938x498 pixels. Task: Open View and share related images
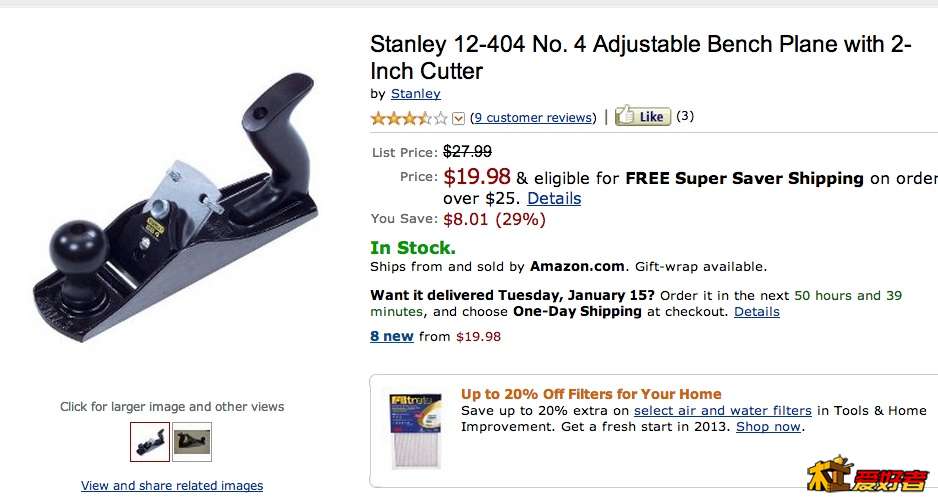coord(172,486)
